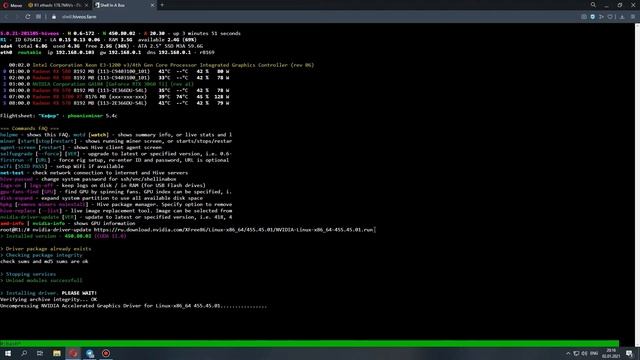The width and height of the screenshot is (640, 360).
Task: Open the Easy Setup sidebar icon
Action: point(633,17)
